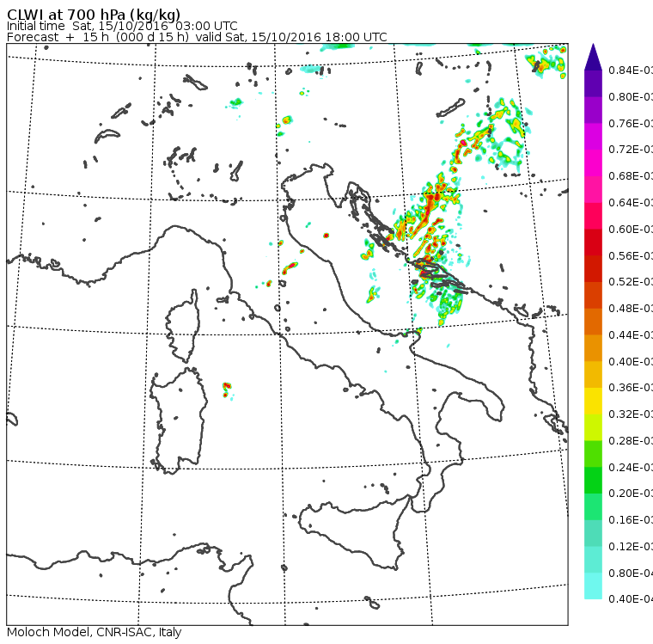
Task: Click the cloud cell east of Sardinia
Action: tap(227, 389)
